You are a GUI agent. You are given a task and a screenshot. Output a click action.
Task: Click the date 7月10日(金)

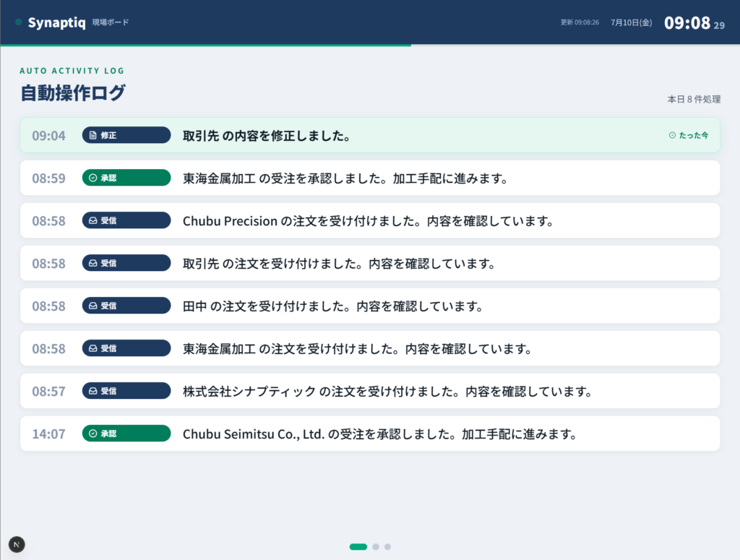click(x=632, y=22)
